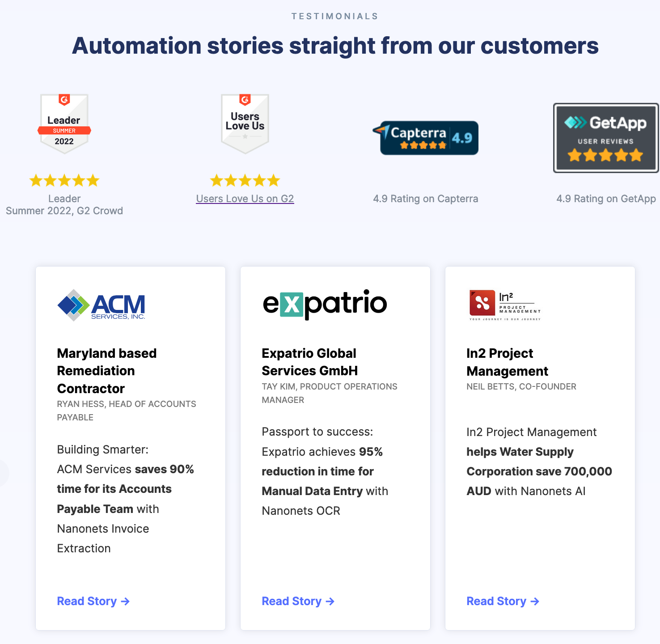This screenshot has height=644, width=660.
Task: Click the TESTIMONIALS section label
Action: (x=334, y=16)
